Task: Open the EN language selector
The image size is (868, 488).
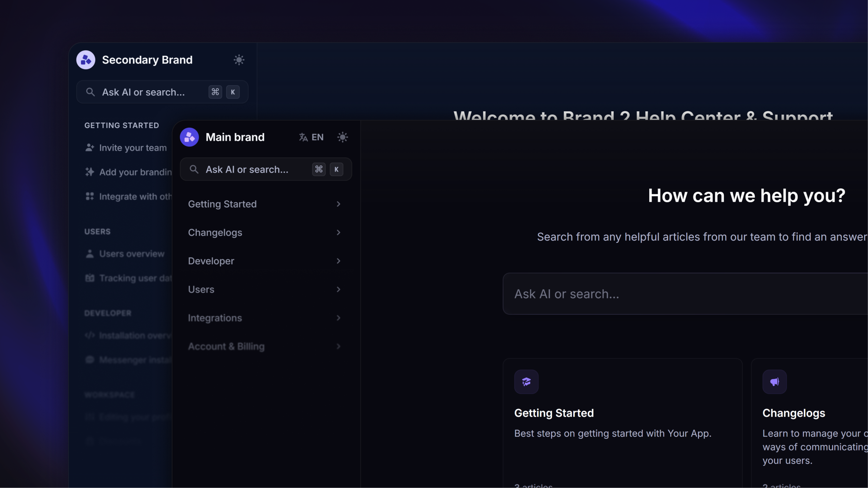Action: [x=311, y=137]
